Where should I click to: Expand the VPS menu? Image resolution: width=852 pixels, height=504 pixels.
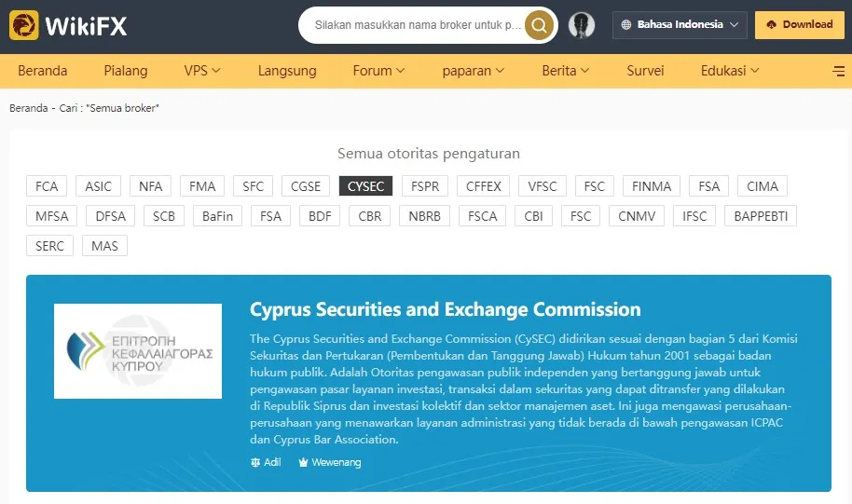(x=202, y=71)
